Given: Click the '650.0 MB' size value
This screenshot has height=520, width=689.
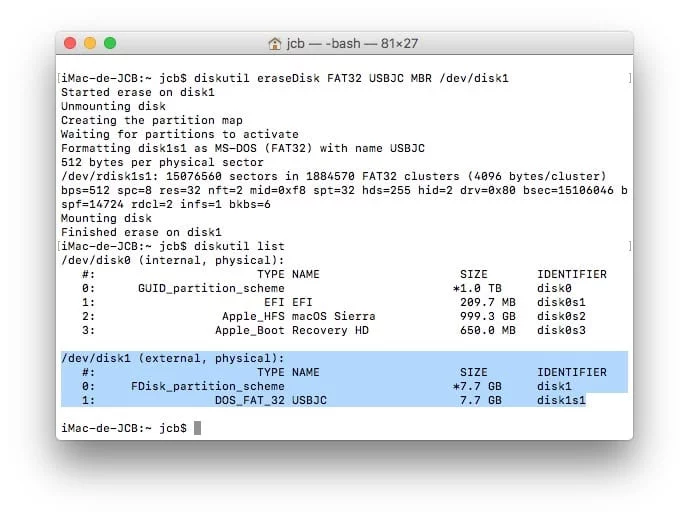Looking at the screenshot, I should 488,331.
